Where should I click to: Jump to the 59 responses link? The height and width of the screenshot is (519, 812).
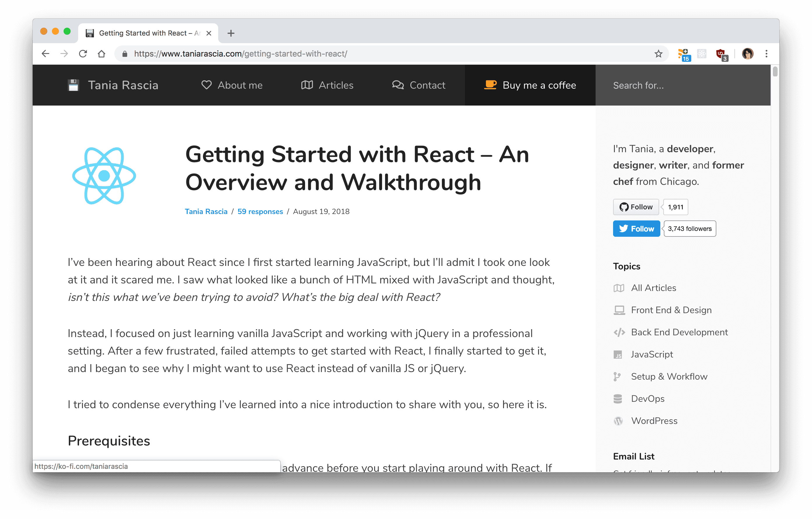coord(260,211)
